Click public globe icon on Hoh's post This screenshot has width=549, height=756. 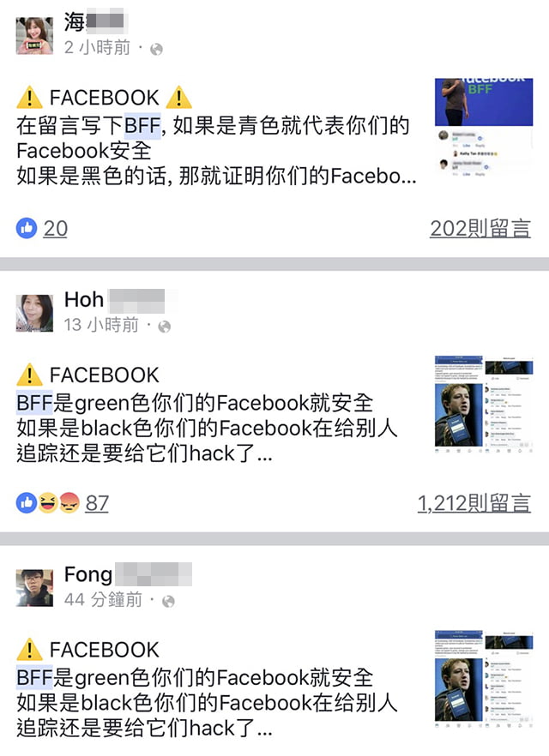pyautogui.click(x=165, y=327)
